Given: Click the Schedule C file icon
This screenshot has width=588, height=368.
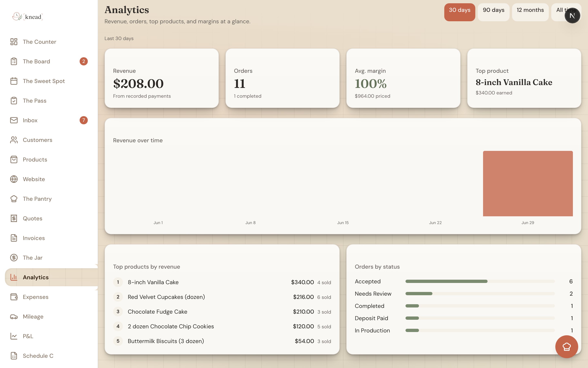Looking at the screenshot, I should (14, 356).
